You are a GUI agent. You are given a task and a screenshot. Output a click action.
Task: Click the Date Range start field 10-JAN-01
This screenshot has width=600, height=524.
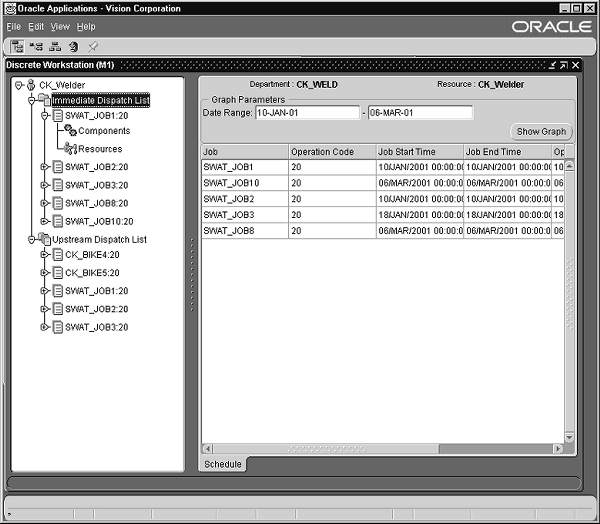click(308, 113)
